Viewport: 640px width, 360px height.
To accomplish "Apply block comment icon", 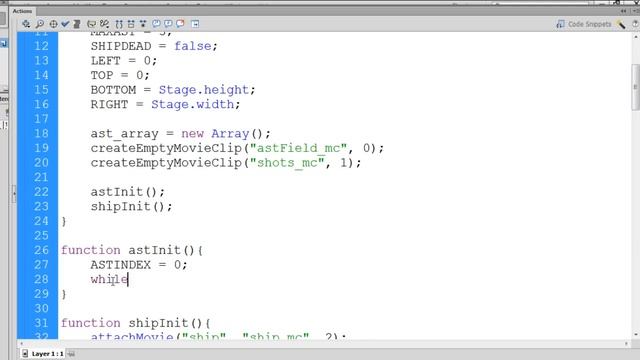I will point(156,24).
